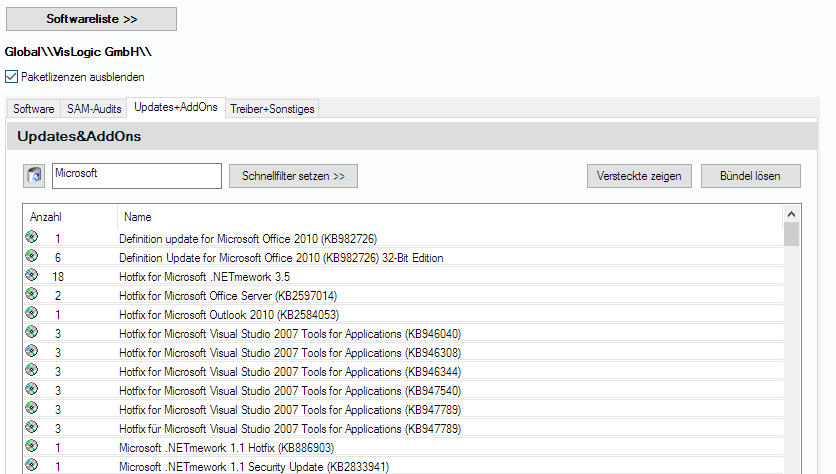Click icon of Outlook 2010 (KB2584053) hotfix row
Image resolution: width=836 pixels, height=474 pixels.
point(31,313)
